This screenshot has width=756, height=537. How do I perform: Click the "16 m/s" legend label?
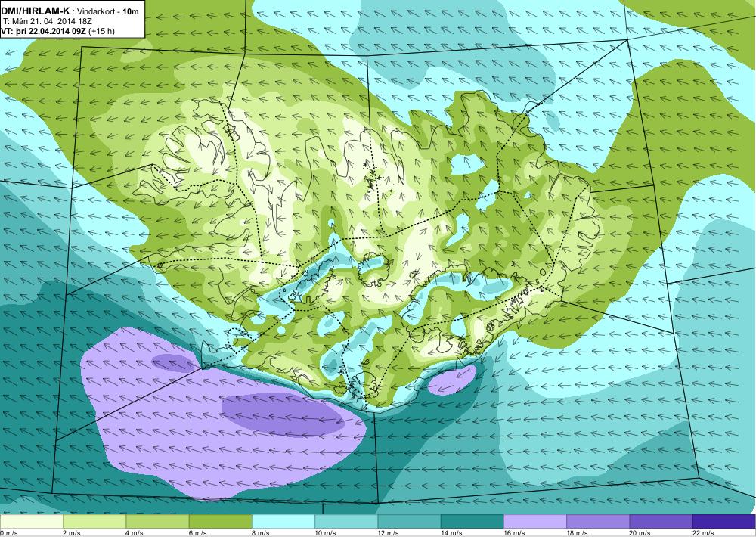click(514, 533)
